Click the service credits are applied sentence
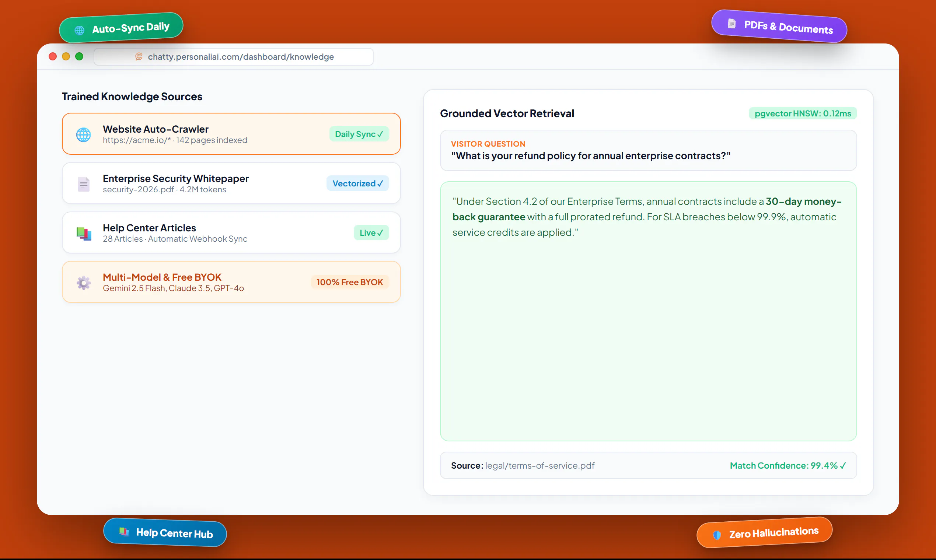Screen dimensions: 936x560 515,232
